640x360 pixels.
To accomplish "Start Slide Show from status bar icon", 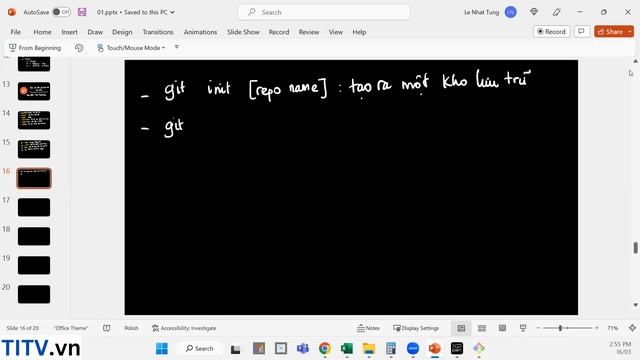I will (x=523, y=328).
